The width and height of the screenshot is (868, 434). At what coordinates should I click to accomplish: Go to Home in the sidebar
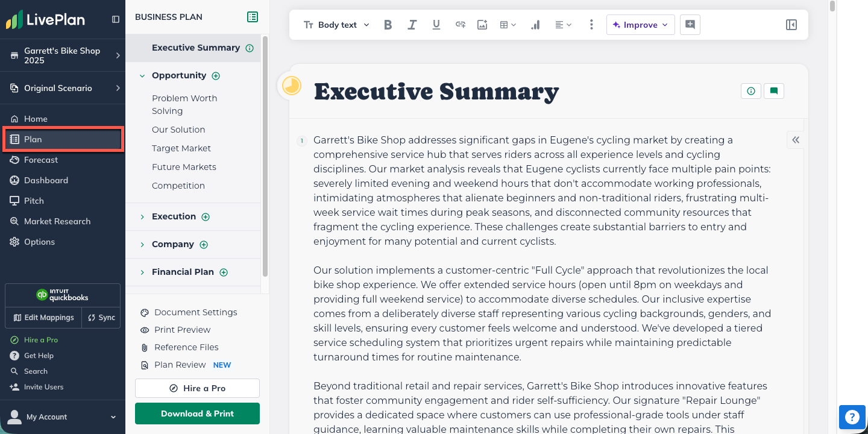click(x=63, y=119)
